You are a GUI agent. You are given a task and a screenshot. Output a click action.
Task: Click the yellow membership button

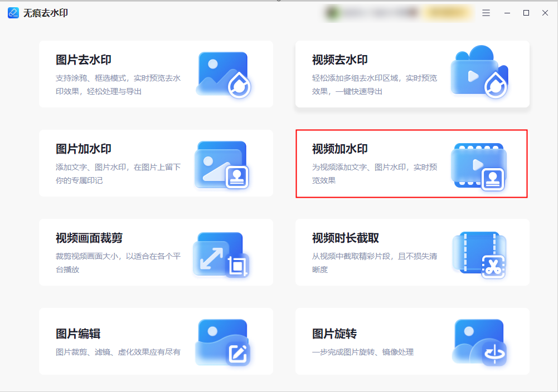[448, 12]
